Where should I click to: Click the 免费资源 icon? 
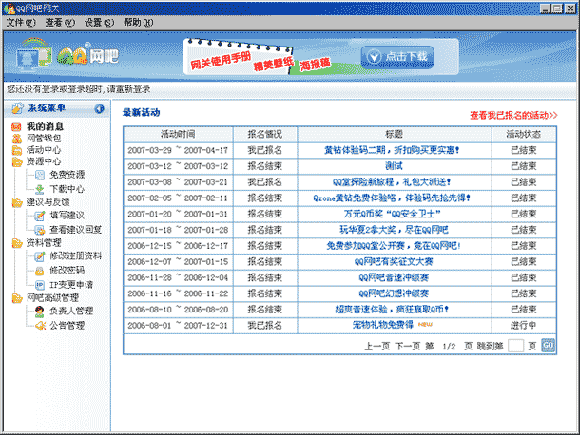tap(40, 175)
